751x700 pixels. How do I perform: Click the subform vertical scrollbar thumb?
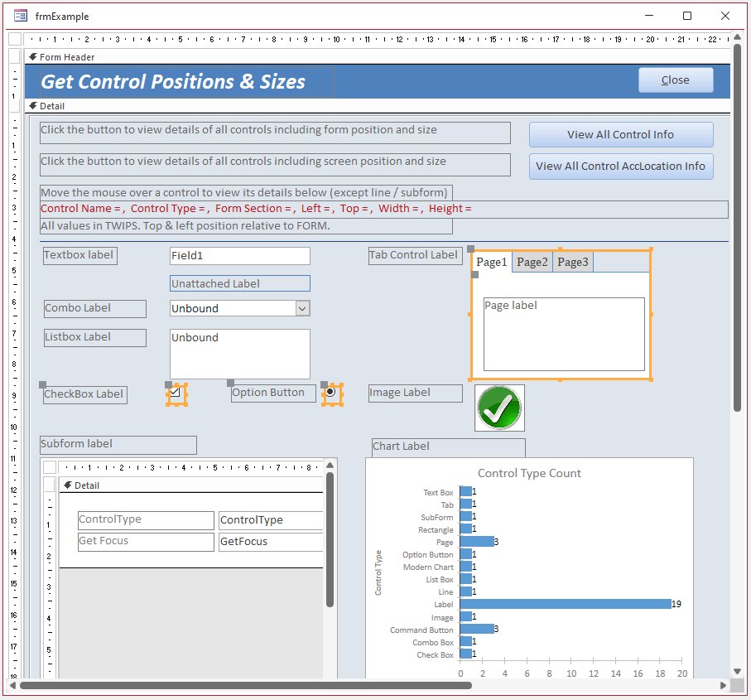[330, 540]
